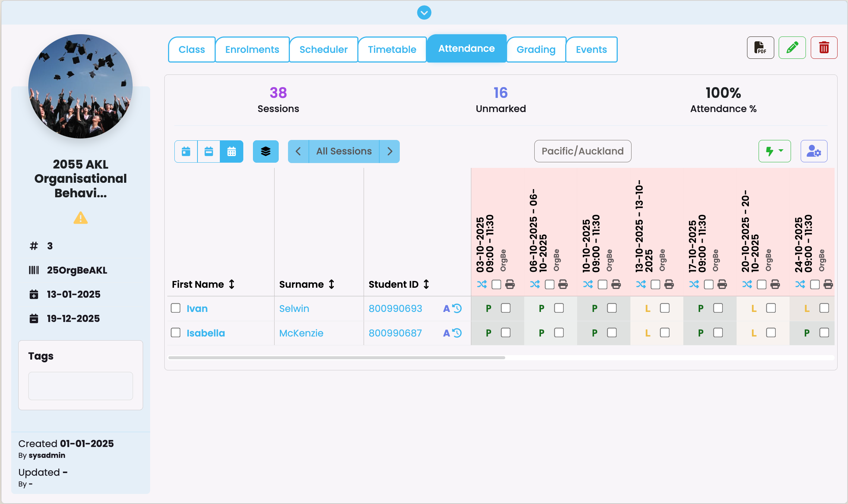
Task: Open the user settings gear icon
Action: (814, 151)
